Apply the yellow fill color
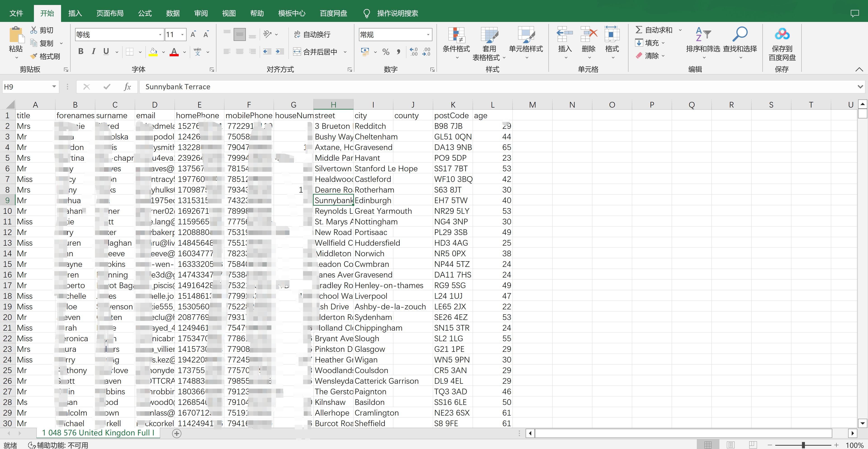This screenshot has height=449, width=868. click(x=153, y=52)
